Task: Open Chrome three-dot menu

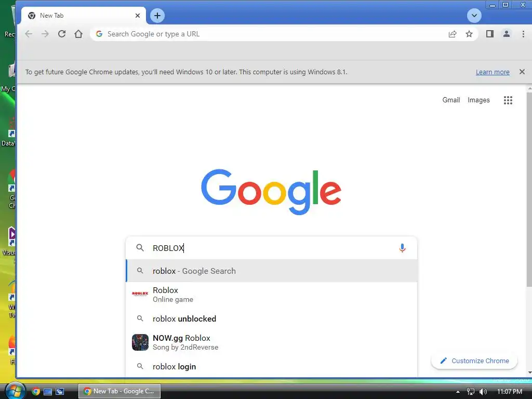Action: [523, 34]
